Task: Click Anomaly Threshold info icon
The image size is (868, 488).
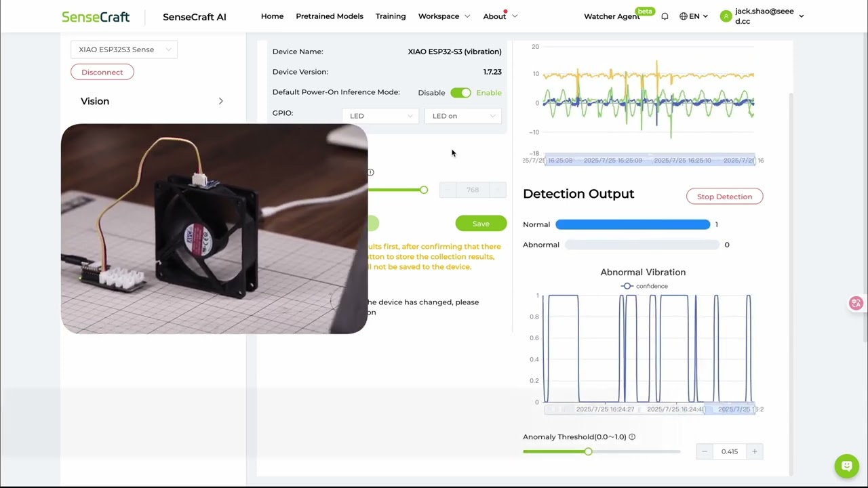Action: (632, 437)
